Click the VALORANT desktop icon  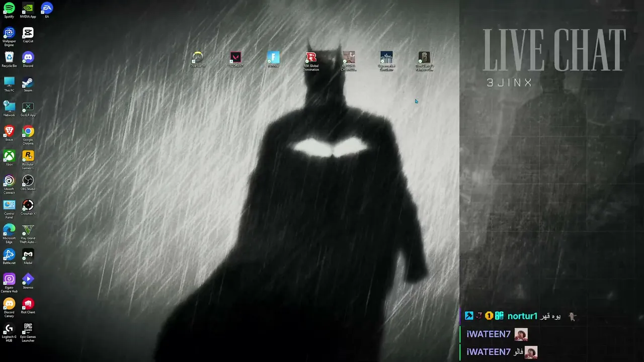click(x=235, y=59)
